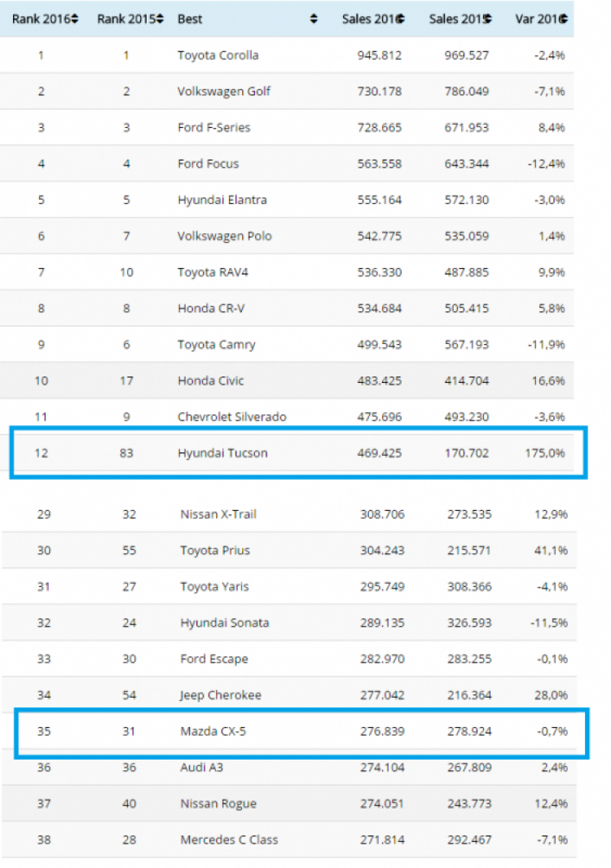Select the Volkswagen Golf model name
The width and height of the screenshot is (611, 868).
coord(223,91)
